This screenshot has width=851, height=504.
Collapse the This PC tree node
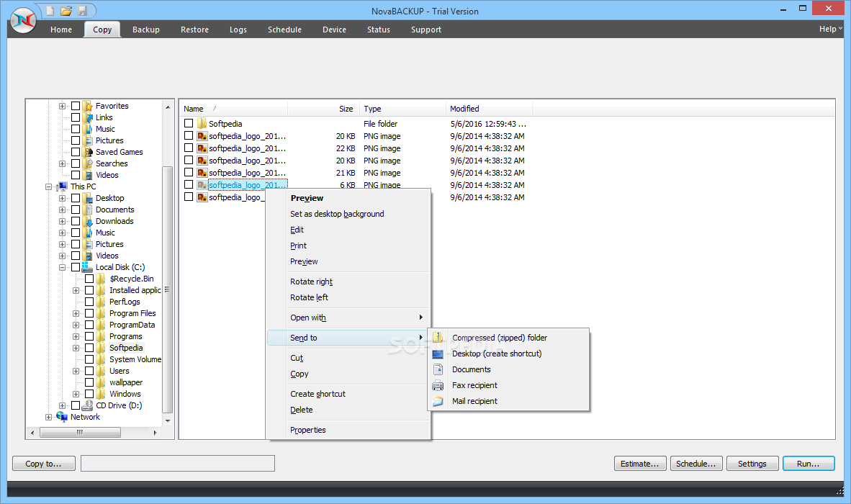tap(49, 186)
